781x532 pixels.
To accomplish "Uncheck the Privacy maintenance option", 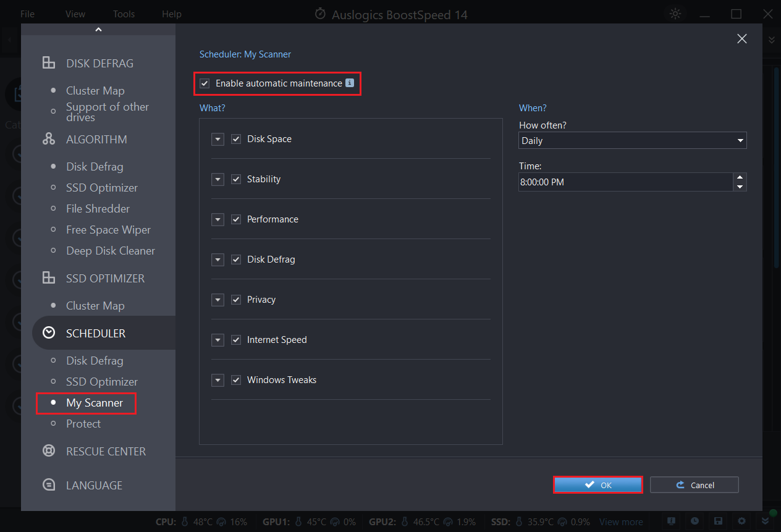I will tap(236, 300).
